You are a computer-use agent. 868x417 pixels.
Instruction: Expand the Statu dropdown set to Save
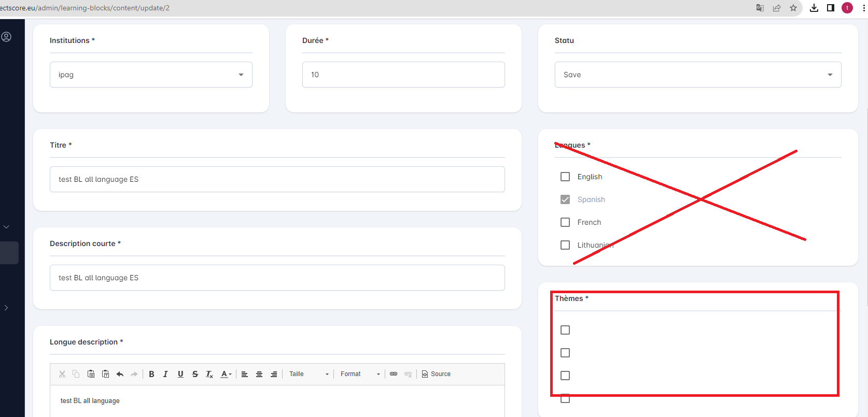(697, 75)
